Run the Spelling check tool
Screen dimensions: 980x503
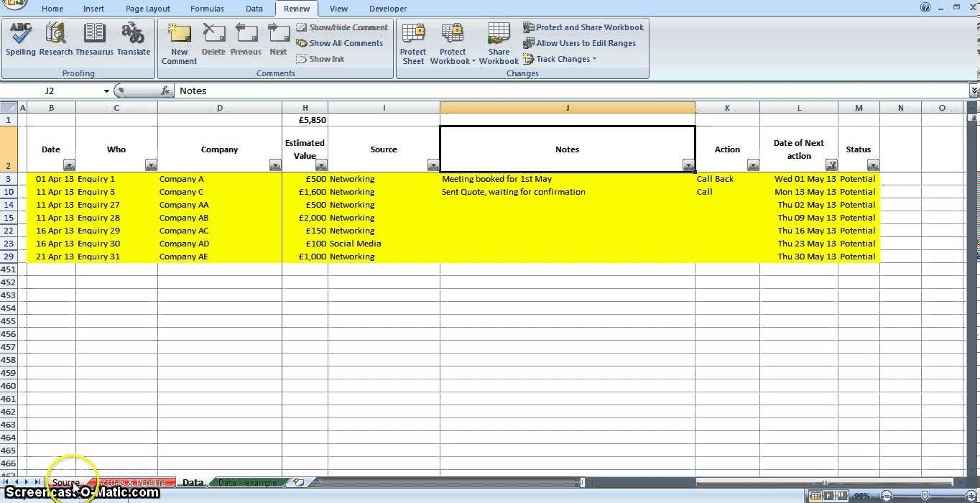[x=21, y=39]
